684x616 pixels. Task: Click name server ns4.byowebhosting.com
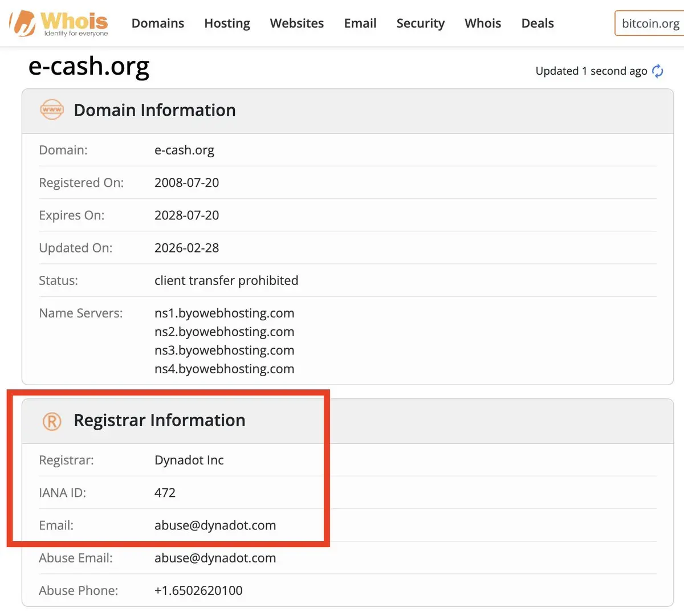point(224,369)
